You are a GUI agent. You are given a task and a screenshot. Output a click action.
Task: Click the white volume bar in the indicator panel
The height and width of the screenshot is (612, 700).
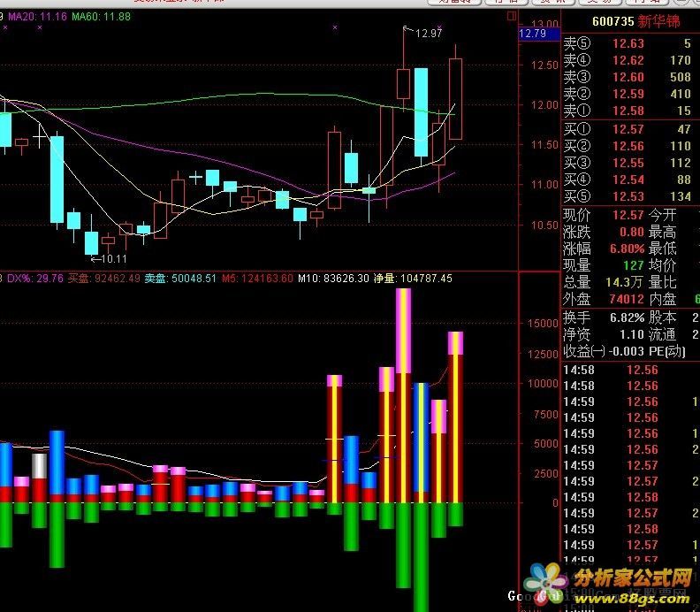[x=39, y=466]
